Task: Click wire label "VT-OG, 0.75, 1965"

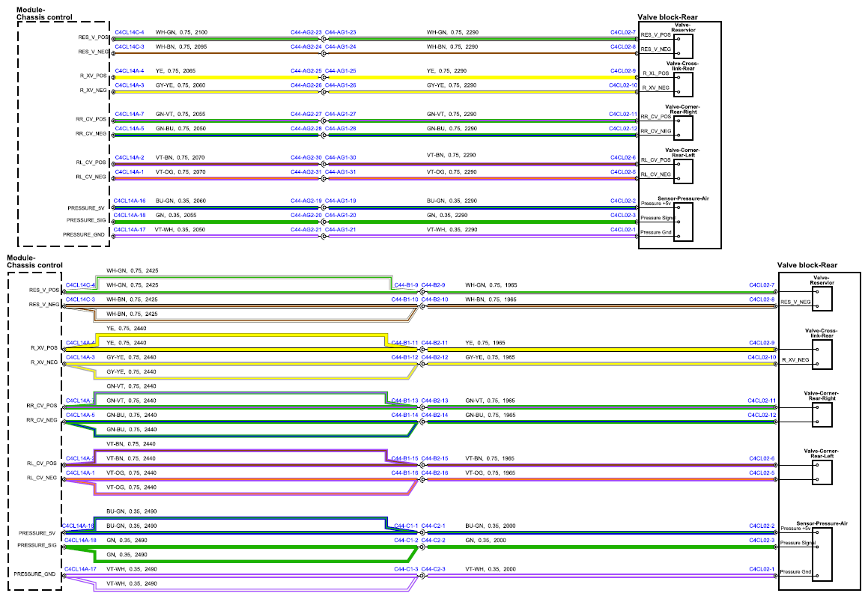Action: click(491, 473)
